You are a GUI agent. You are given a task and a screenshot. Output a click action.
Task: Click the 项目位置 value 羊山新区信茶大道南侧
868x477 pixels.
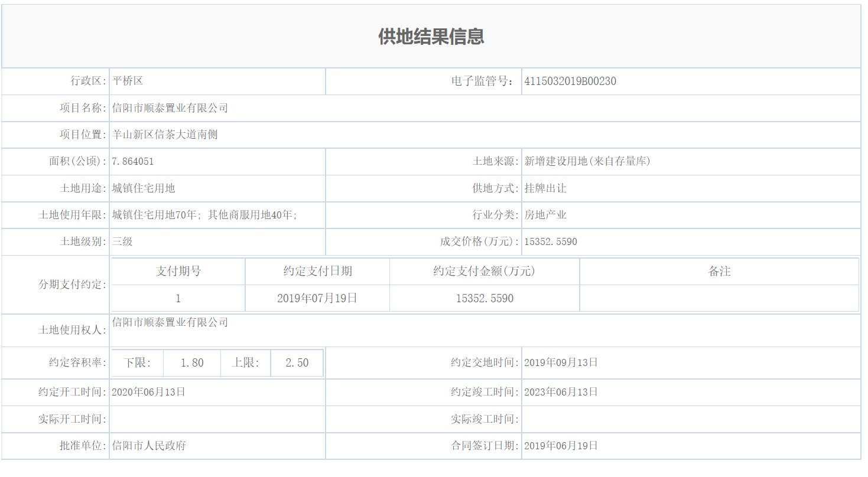click(165, 135)
